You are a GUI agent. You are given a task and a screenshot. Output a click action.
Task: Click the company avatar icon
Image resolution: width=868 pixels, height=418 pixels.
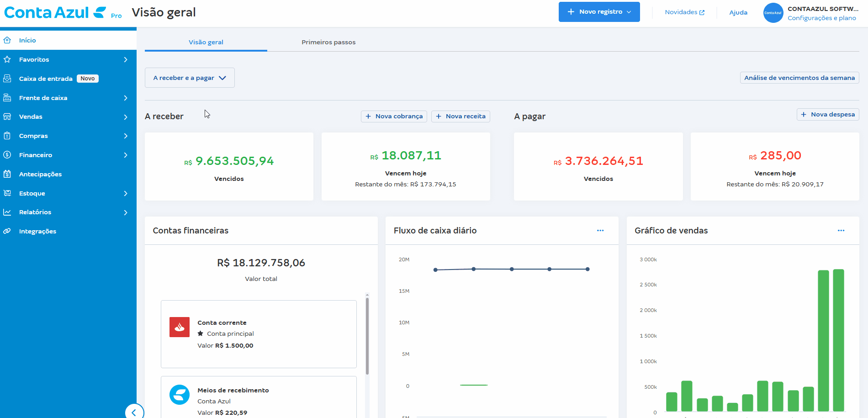[x=773, y=13]
